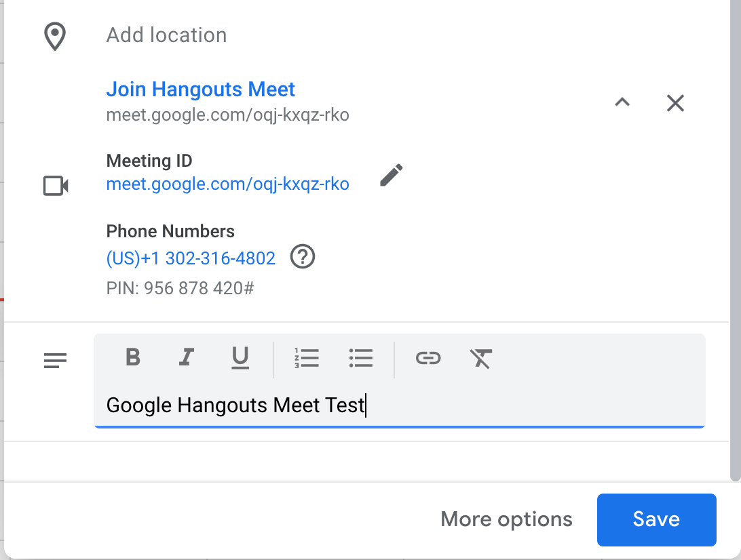Click the US phone number link
The image size is (741, 560).
click(191, 258)
